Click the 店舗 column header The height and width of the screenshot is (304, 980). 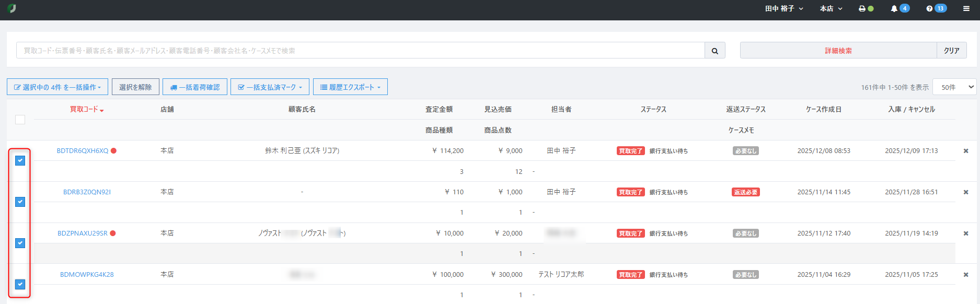pyautogui.click(x=167, y=109)
